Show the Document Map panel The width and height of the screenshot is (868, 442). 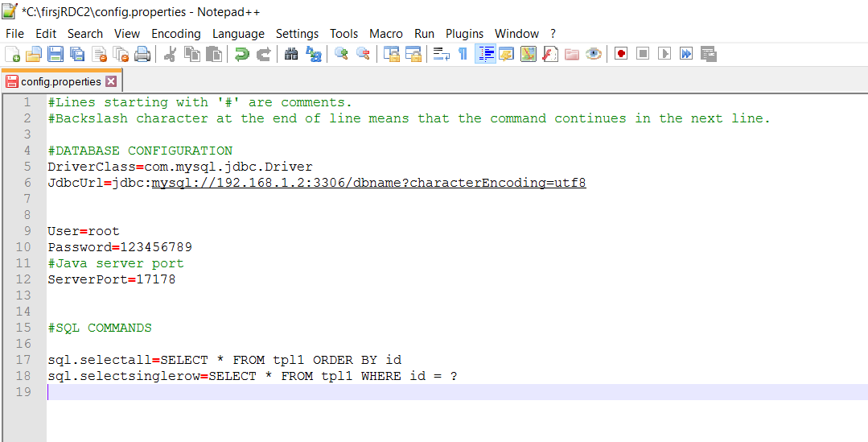[x=528, y=54]
